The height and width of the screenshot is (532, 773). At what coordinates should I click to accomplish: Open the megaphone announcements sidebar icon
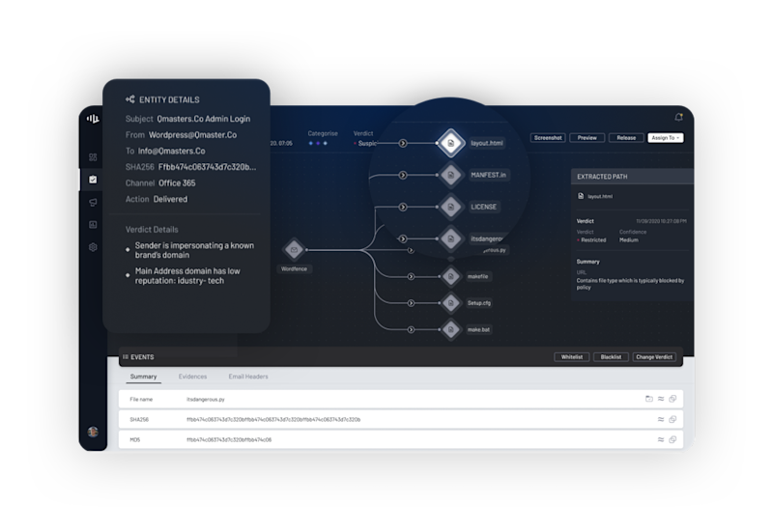pos(93,202)
